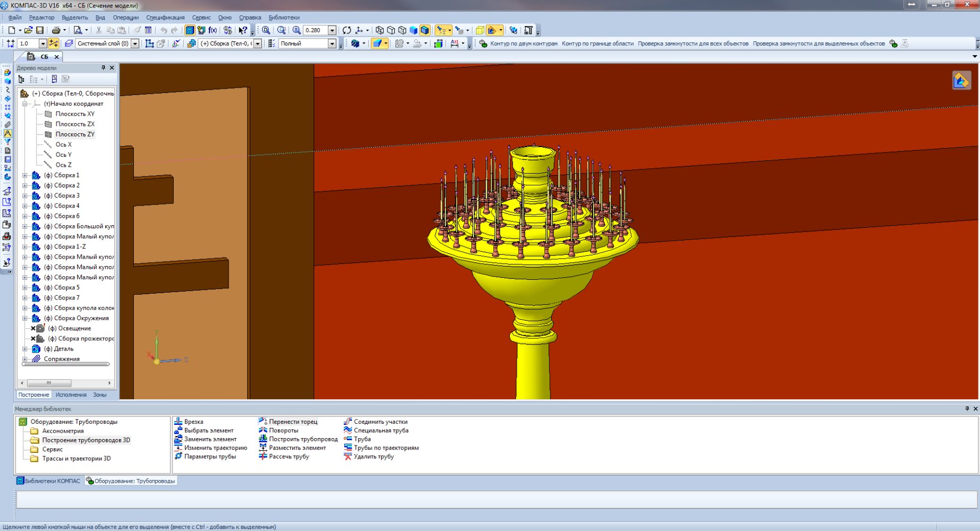The width and height of the screenshot is (980, 531).
Task: Open the Variables f(x) panel
Action: (x=213, y=30)
